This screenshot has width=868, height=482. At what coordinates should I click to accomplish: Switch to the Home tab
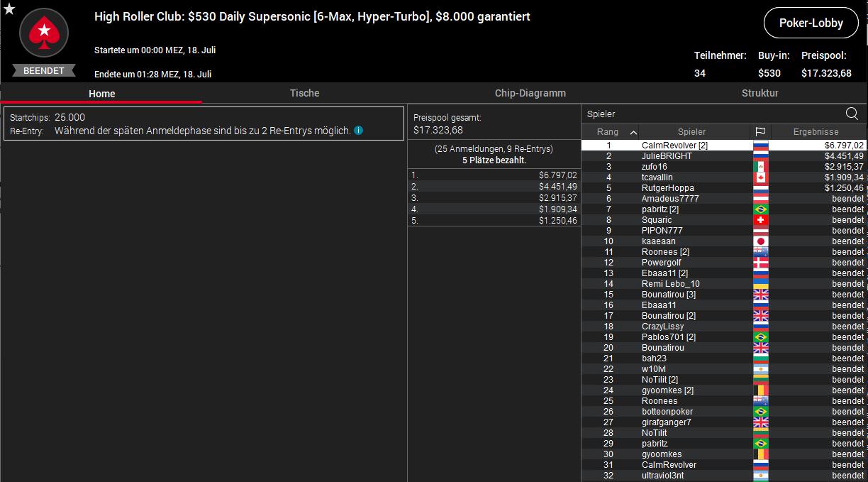pos(101,94)
